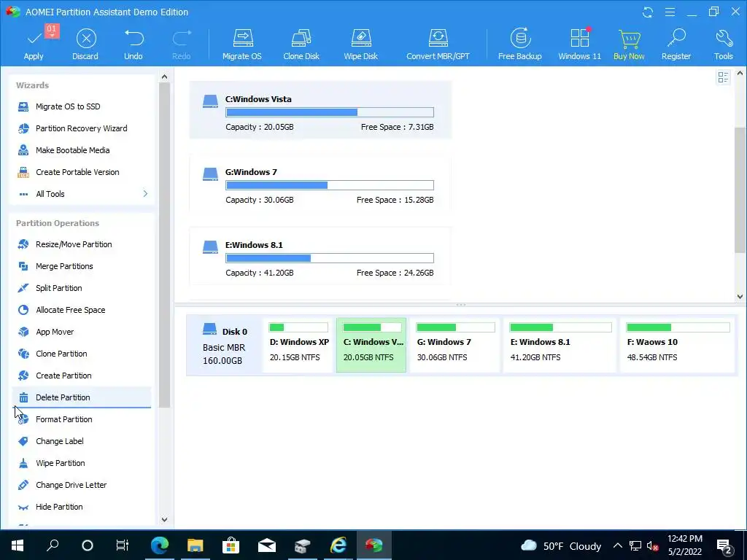The image size is (747, 560).
Task: Launch the Clone Disk tool
Action: coord(301,44)
